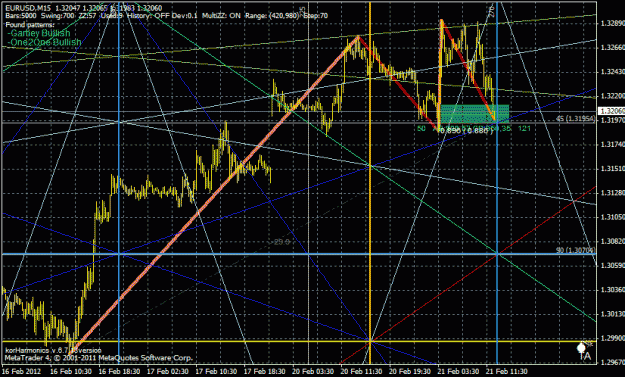Click price scale value 1.31970
Screen dimensions: 625x377
613,120
